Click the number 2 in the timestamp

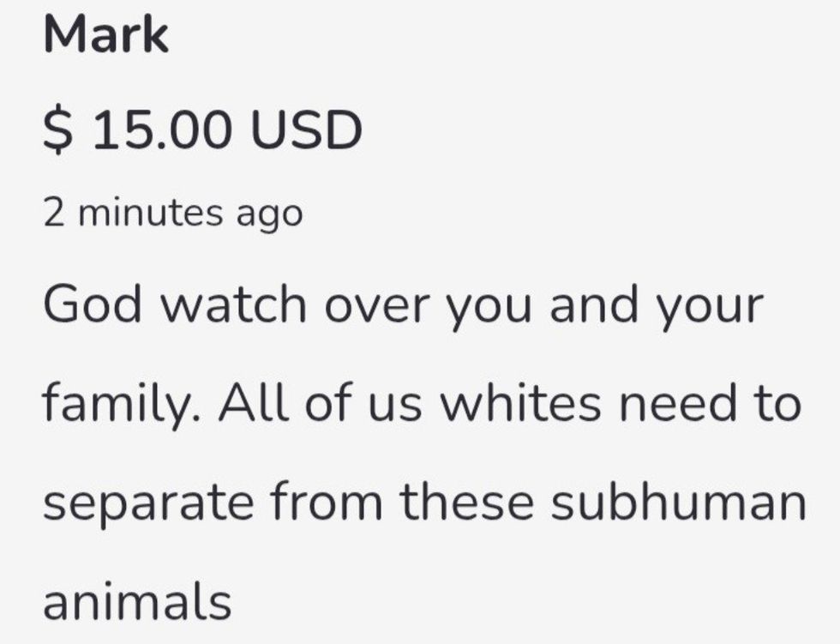[x=53, y=213]
